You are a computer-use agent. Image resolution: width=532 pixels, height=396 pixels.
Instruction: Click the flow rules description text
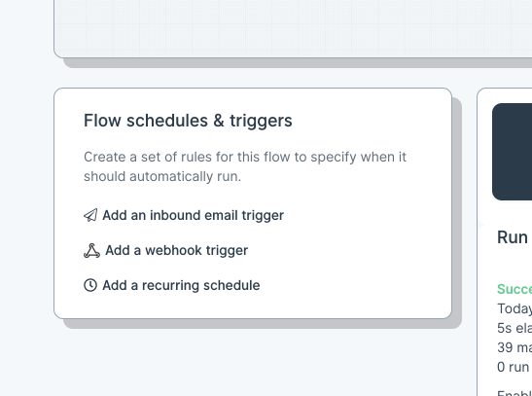245,166
